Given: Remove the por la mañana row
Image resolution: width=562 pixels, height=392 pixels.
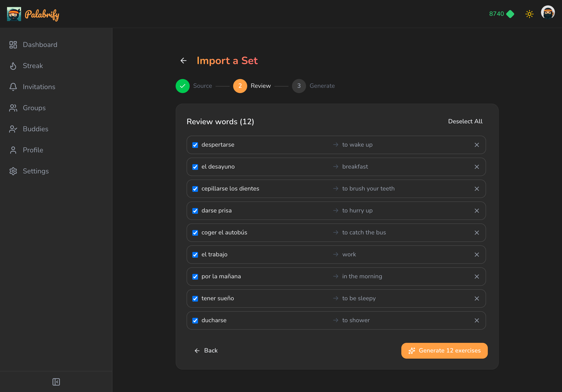Looking at the screenshot, I should click(x=477, y=277).
